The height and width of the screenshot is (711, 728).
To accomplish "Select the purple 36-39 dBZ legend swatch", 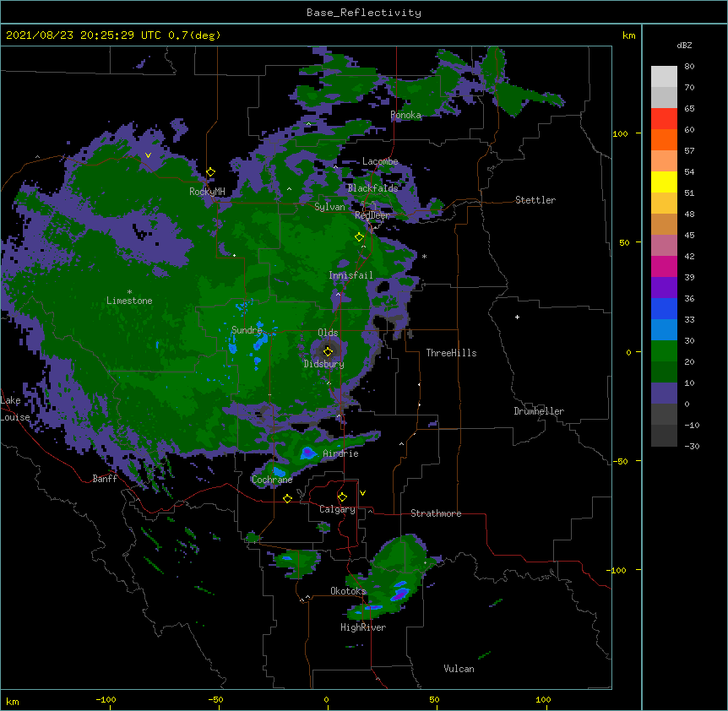I will tap(664, 288).
